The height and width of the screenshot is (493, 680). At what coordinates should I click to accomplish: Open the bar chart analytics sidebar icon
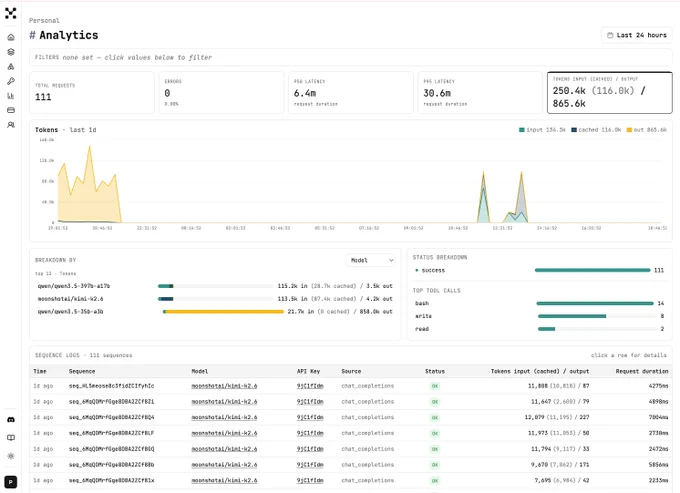pyautogui.click(x=11, y=96)
